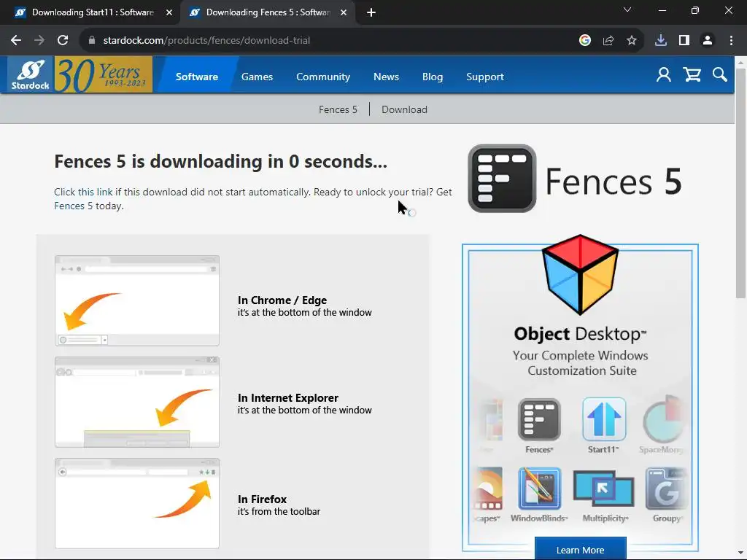Click the Learn More button
Image resolution: width=747 pixels, height=560 pixels.
580,549
